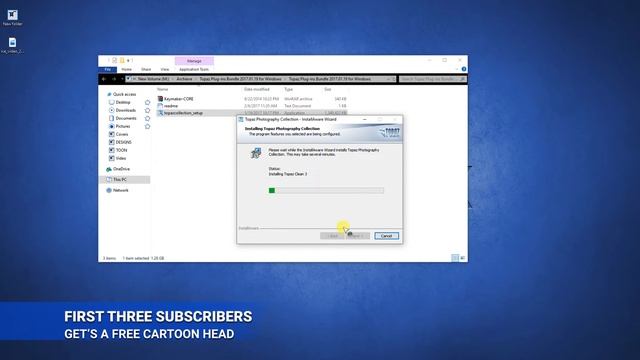
Task: Open Network in navigation pane
Action: (120, 190)
